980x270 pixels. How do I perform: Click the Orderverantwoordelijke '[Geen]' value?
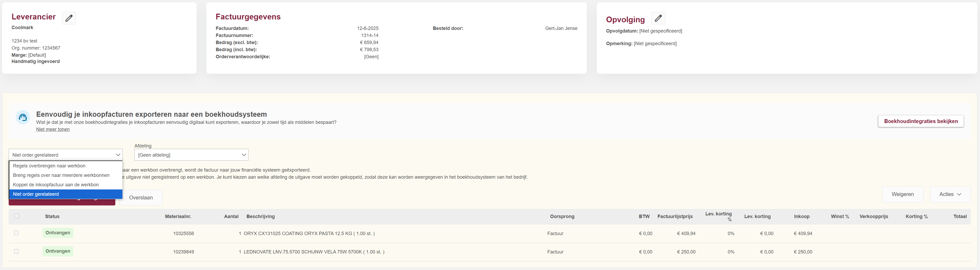click(371, 57)
